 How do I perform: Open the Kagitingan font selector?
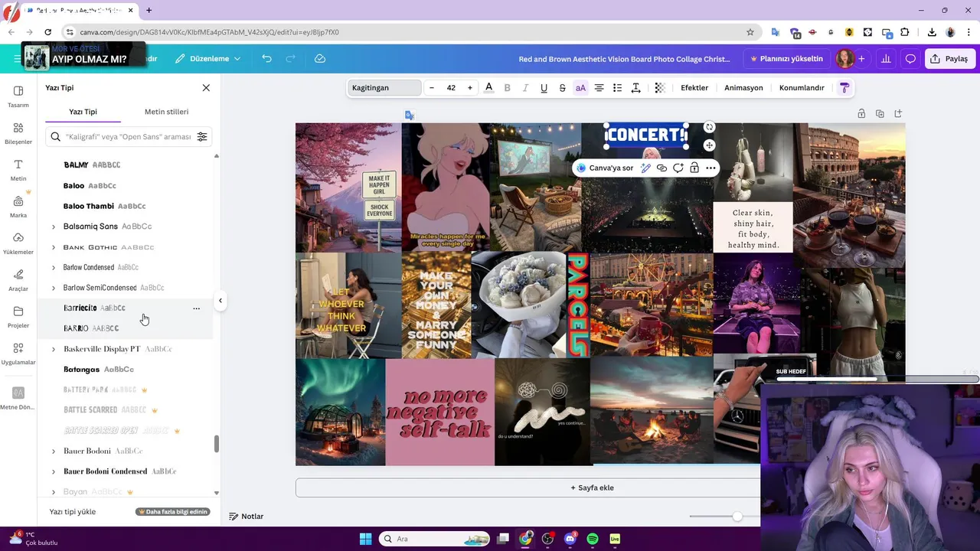(x=384, y=88)
